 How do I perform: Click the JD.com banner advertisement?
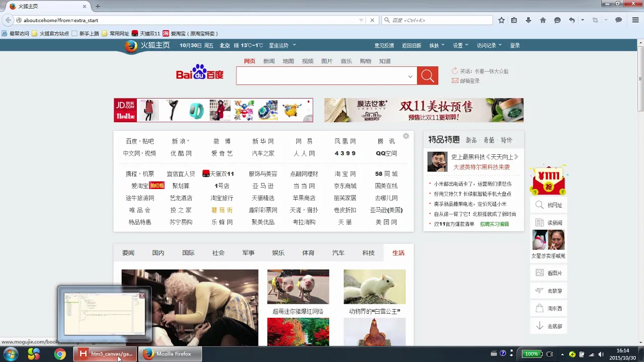click(213, 110)
